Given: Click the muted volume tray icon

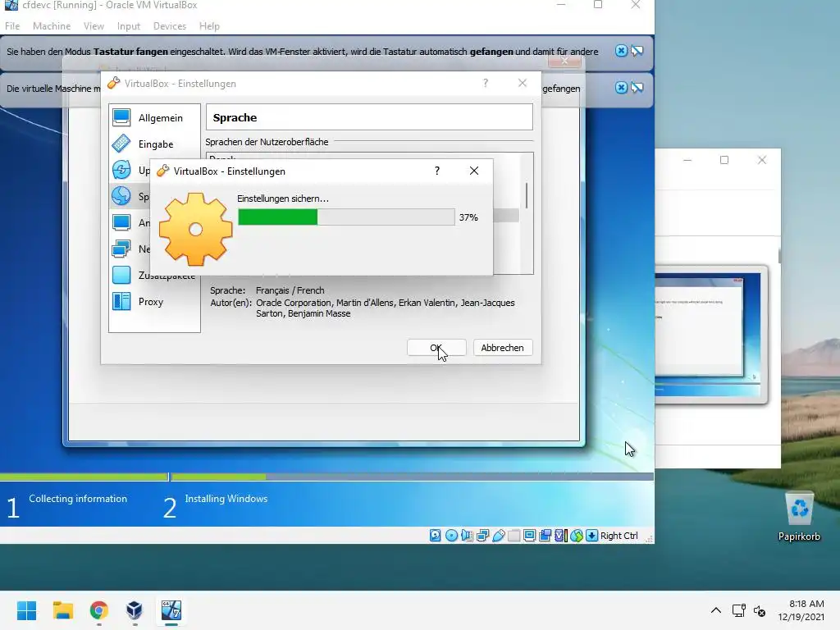Looking at the screenshot, I should (760, 610).
